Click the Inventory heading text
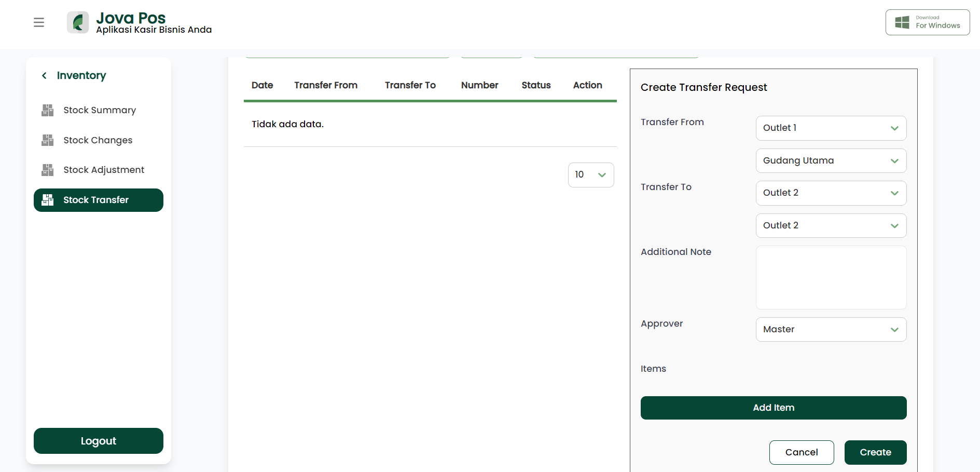Screen dimensions: 980x472 81,76
